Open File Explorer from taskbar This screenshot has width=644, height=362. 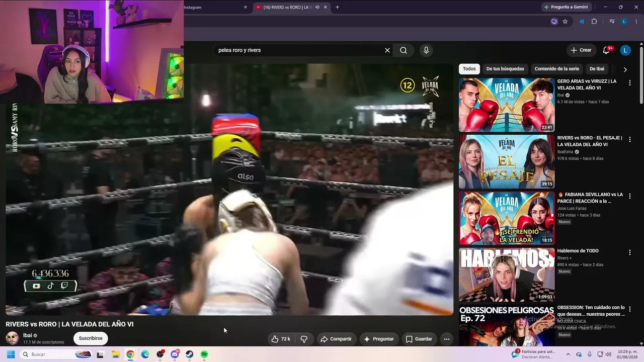pos(115,354)
